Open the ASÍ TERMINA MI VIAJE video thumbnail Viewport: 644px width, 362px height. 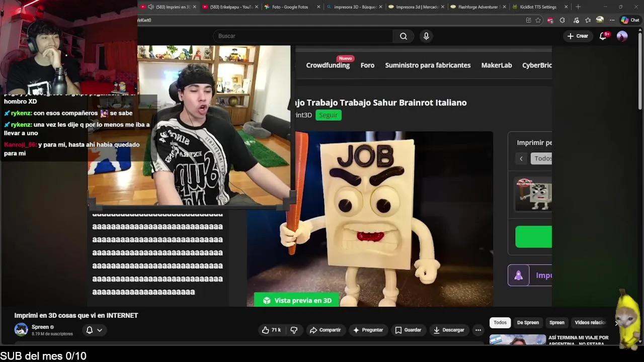(x=518, y=339)
